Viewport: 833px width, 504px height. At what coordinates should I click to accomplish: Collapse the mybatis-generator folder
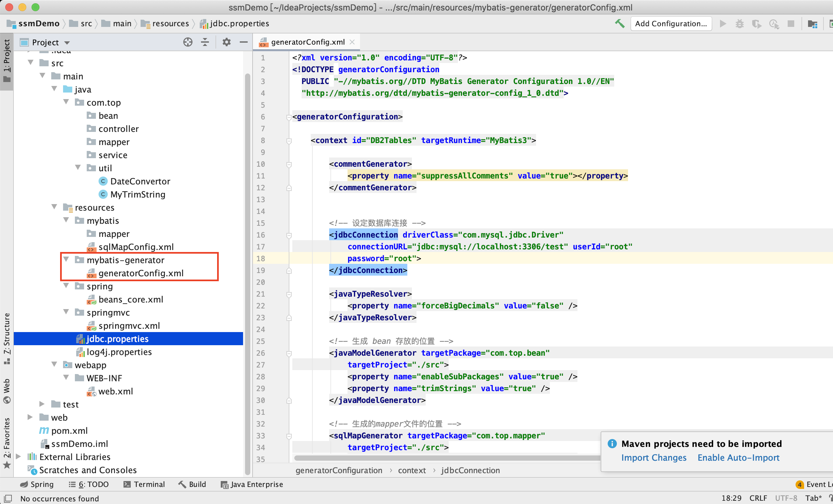pos(66,260)
